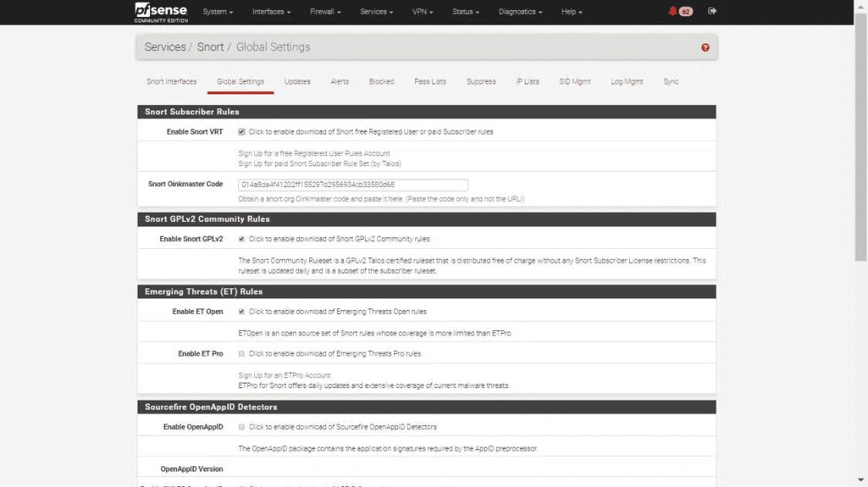Screen dimensions: 868x487
Task: Toggle the Enable Snort GPLv2 checkbox
Action: (241, 239)
